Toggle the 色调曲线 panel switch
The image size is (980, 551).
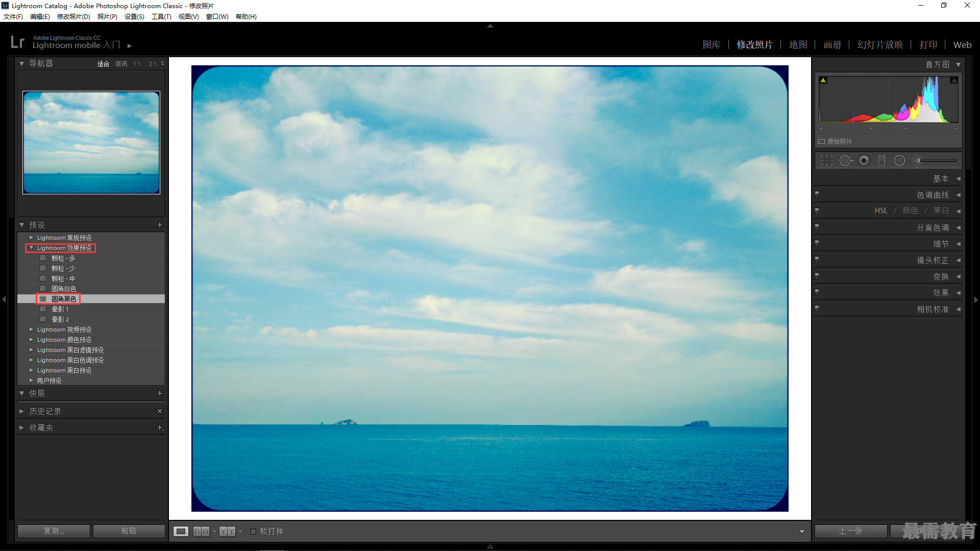817,194
